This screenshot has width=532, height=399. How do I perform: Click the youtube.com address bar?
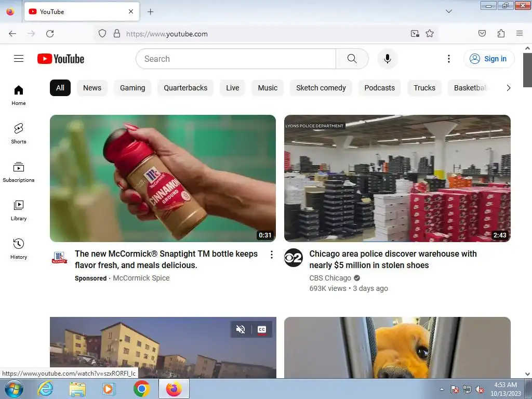[264, 34]
